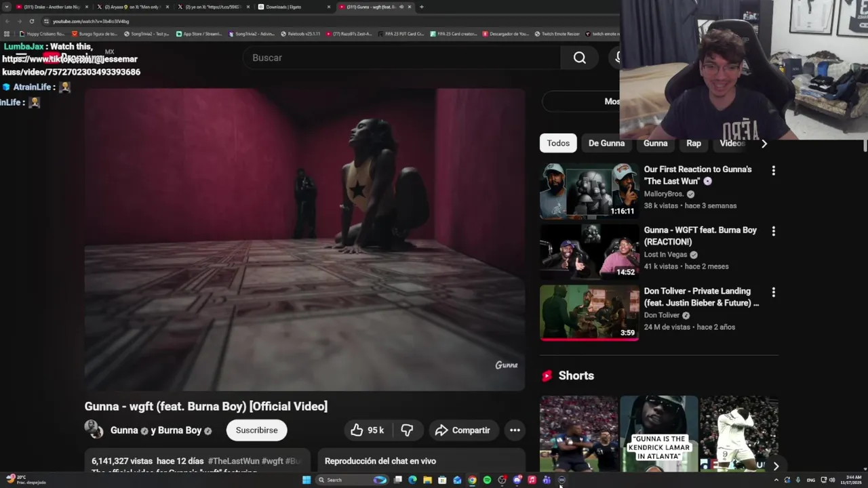Select the Todos filter chip

coord(558,143)
